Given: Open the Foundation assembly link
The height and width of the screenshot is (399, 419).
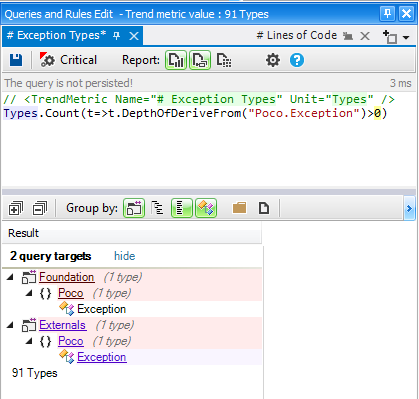Looking at the screenshot, I should coord(66,277).
